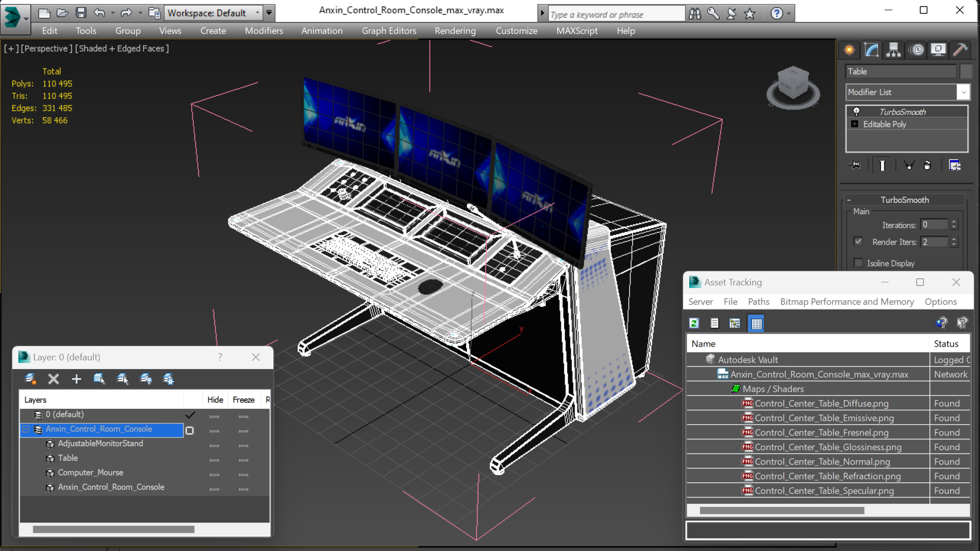
Task: Toggle TurboSmooth modifier lightbulb visibility
Action: click(857, 112)
